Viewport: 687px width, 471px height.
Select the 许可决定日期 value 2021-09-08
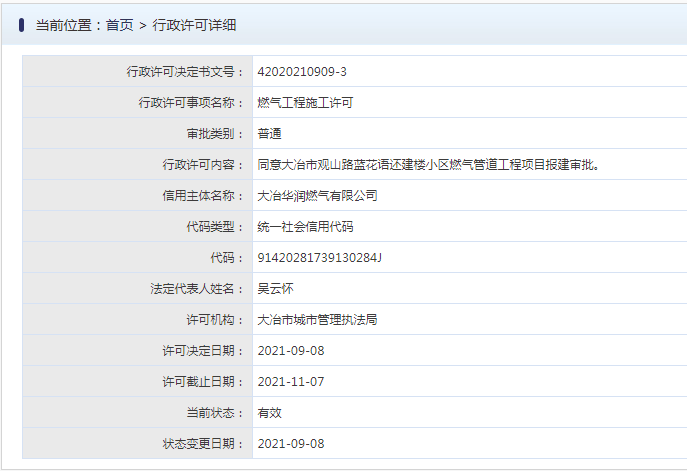291,351
